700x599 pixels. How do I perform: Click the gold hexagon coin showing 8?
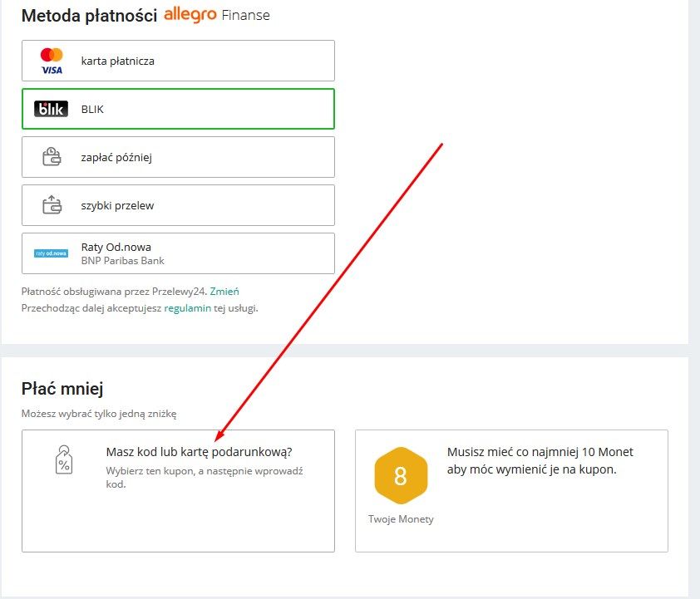(x=400, y=477)
